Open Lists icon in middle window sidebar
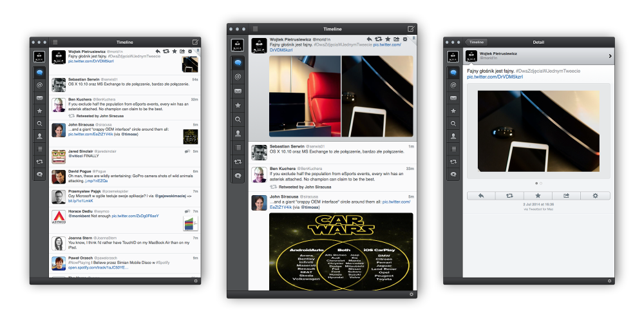Image resolution: width=644 pixels, height=322 pixels. (x=238, y=148)
